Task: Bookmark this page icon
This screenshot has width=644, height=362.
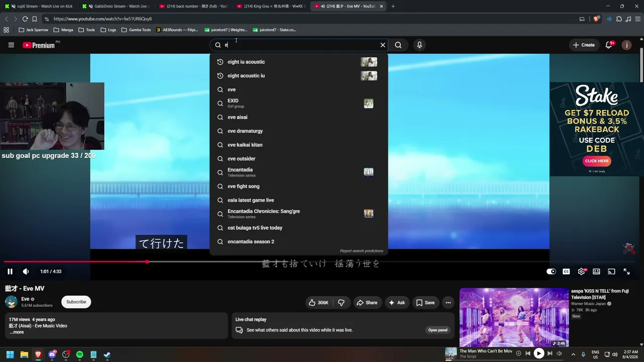Action: (35, 19)
